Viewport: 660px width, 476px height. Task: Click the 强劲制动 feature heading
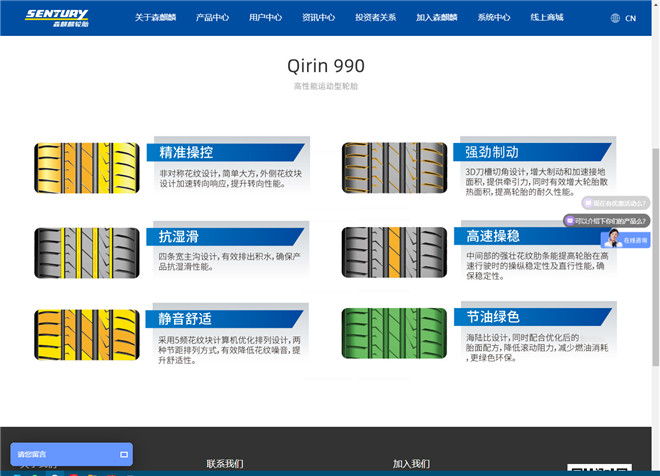492,152
